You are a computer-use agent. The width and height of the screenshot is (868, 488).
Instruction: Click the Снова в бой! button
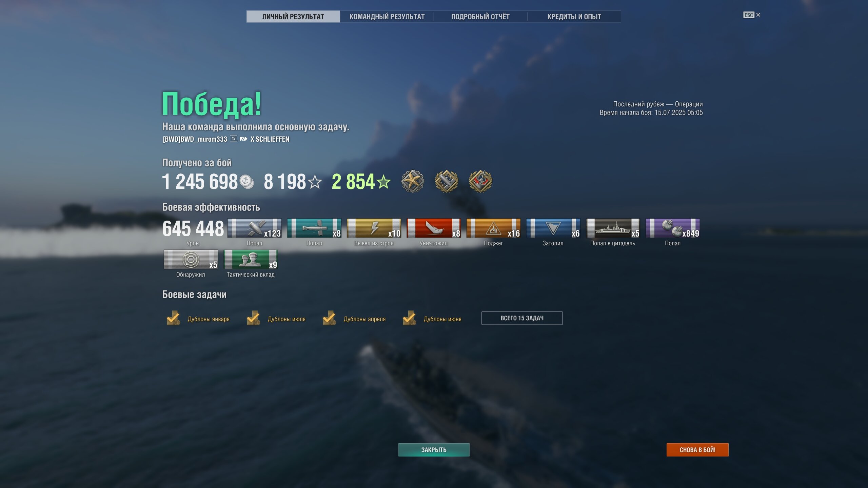pyautogui.click(x=697, y=450)
